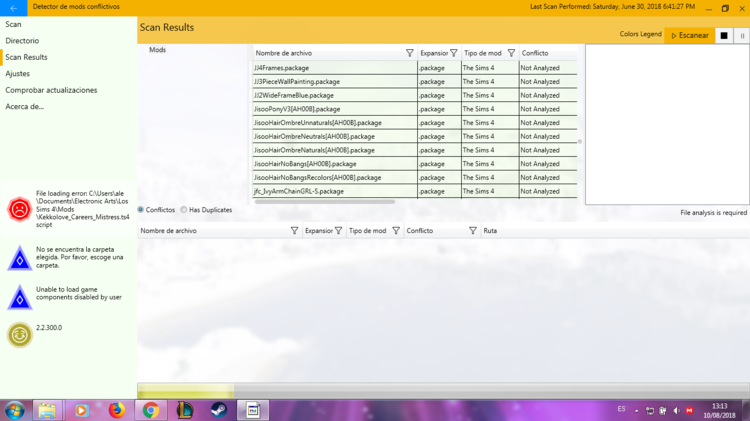Click the Mods label in left pane
Image resolution: width=750 pixels, height=421 pixels.
pyautogui.click(x=157, y=50)
